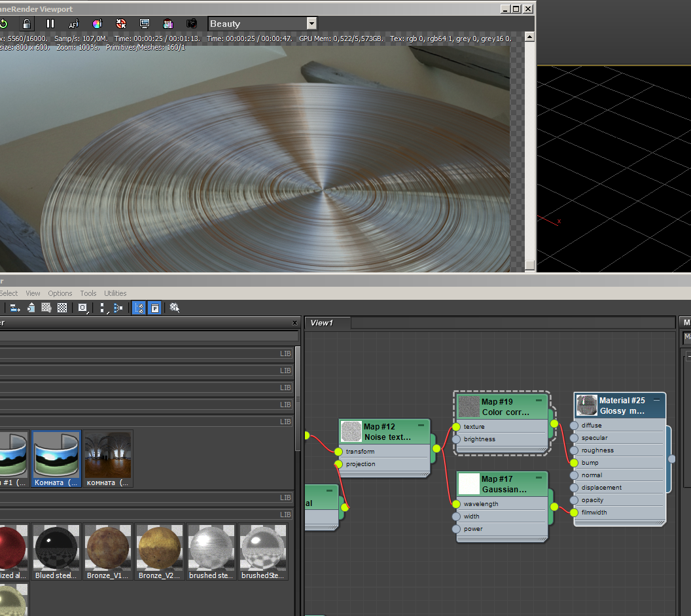691x616 pixels.
Task: Click the render region icon
Action: [x=168, y=24]
